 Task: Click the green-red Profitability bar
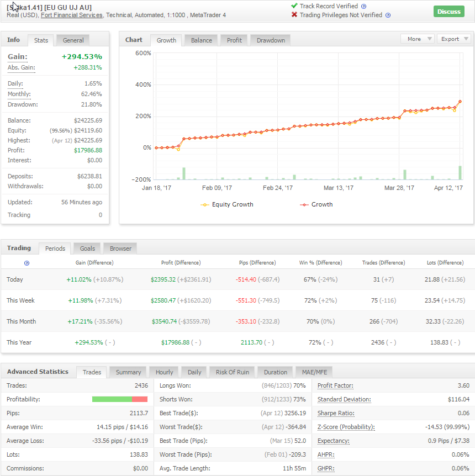[x=120, y=399]
